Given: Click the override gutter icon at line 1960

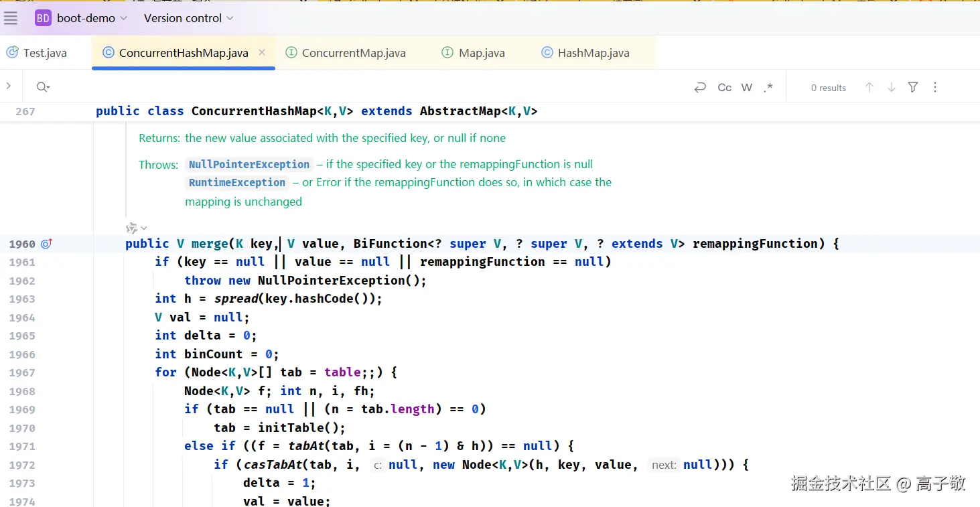Looking at the screenshot, I should pos(46,244).
